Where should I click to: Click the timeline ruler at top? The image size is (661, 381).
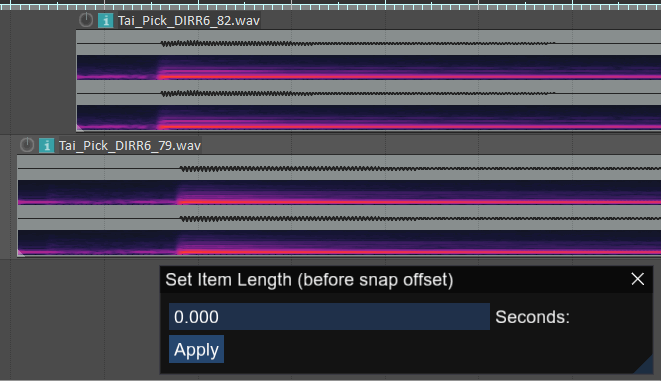click(330, 5)
